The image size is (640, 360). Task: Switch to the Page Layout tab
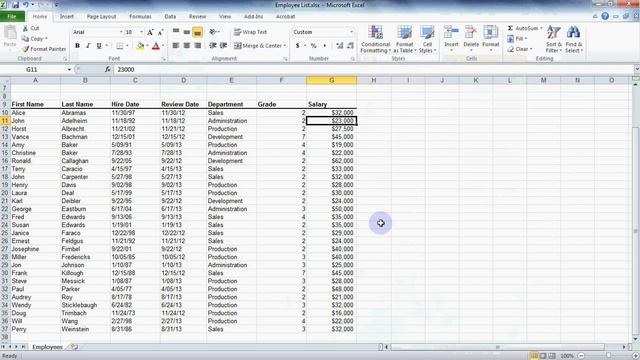pos(101,16)
